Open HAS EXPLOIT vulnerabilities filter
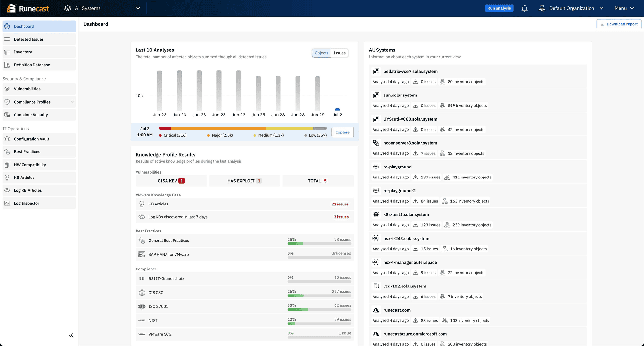Screen dimensions: 644x346 click(245, 181)
